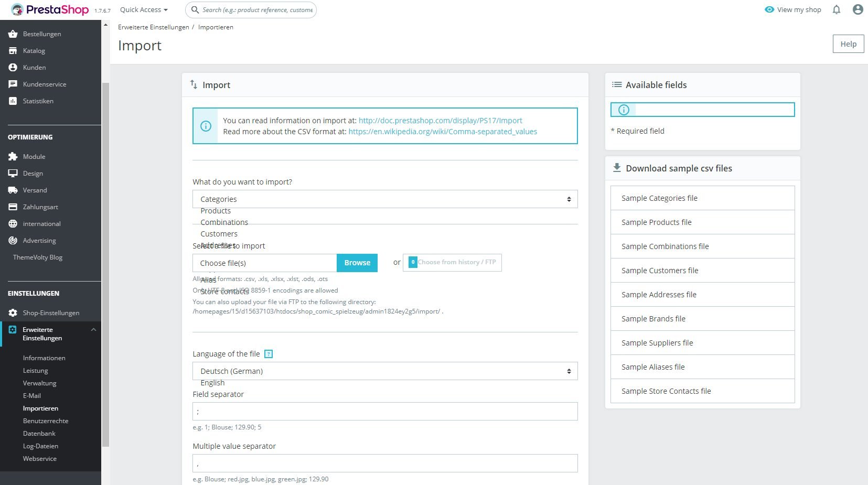Collapse the Erweiterte Einstellungen menu
Image resolution: width=868 pixels, height=485 pixels.
pos(93,330)
